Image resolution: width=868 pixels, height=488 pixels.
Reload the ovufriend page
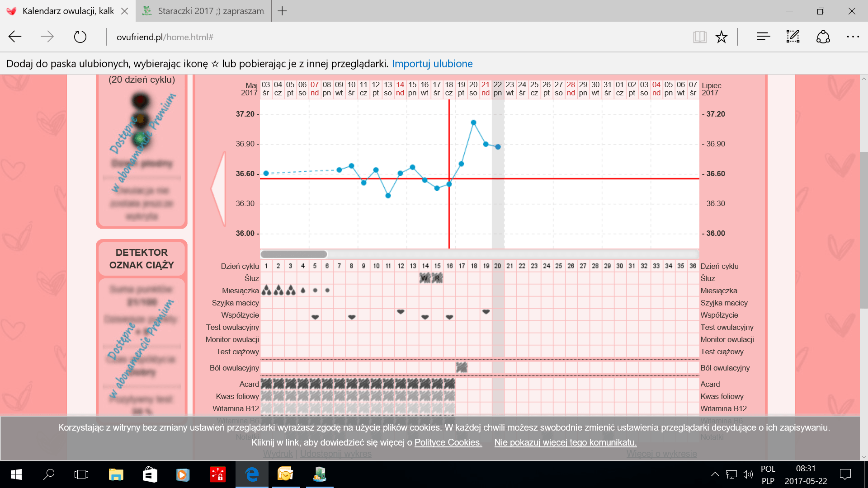[80, 37]
